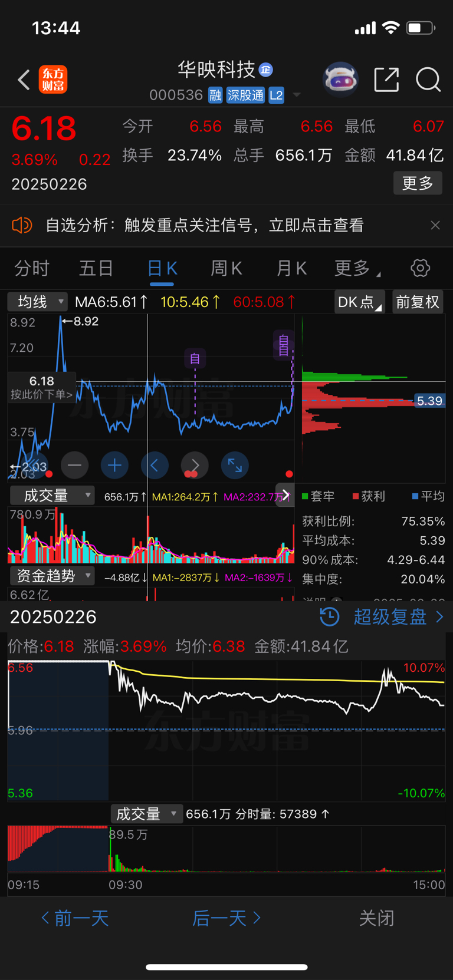Tap the 深股通 badge
The height and width of the screenshot is (980, 453).
[x=245, y=95]
